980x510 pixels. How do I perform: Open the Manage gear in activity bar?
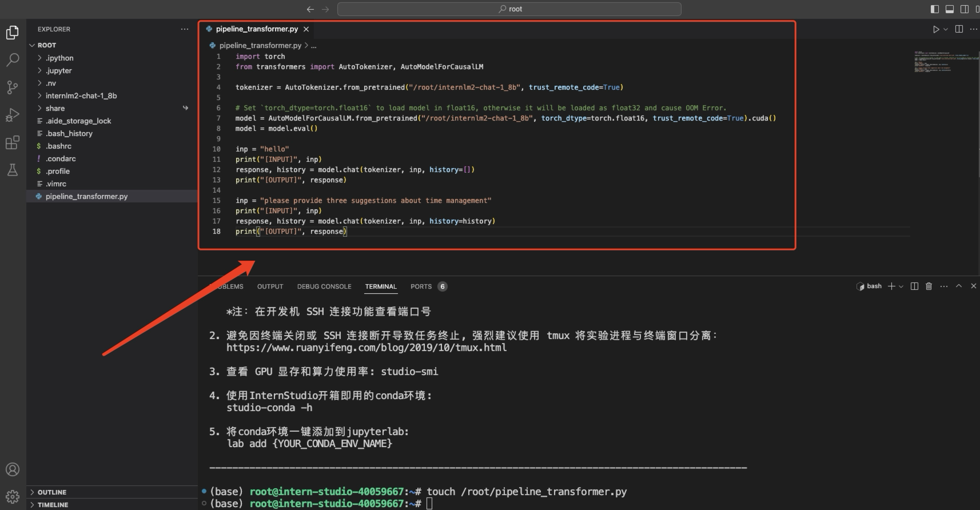(13, 496)
